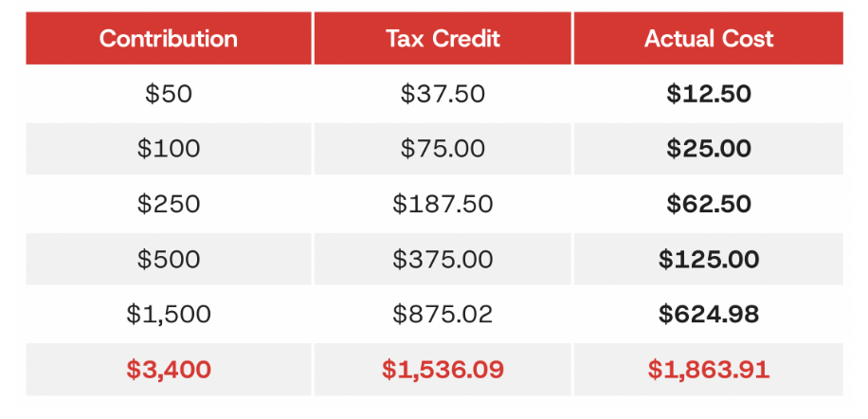Screen dimensions: 868x419
Task: Click the $624.98 actual cost value
Action: tap(709, 314)
